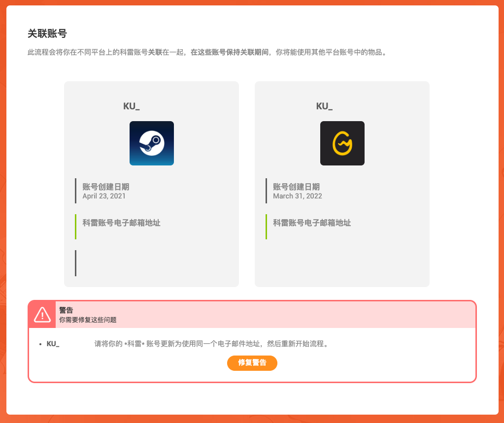Click the 你需要修复这些问题 subtitle
The image size is (504, 423).
point(88,320)
